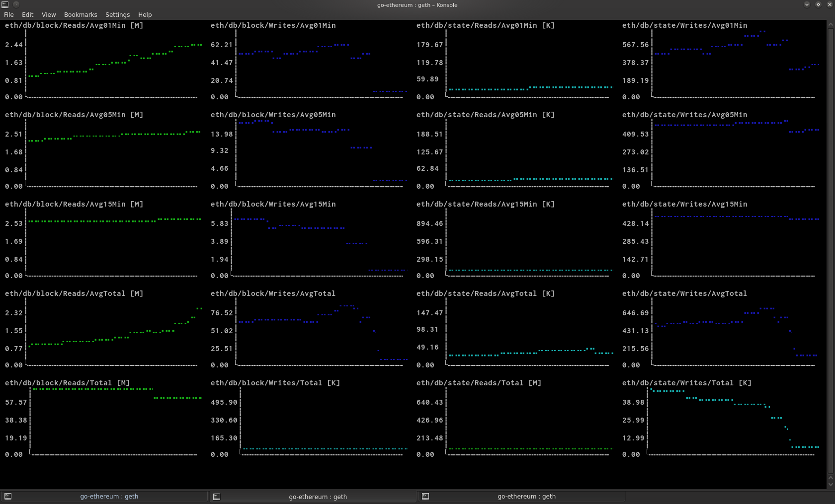The height and width of the screenshot is (504, 835).
Task: Click the eth/db/block/Writes/Total [K] title
Action: (275, 383)
